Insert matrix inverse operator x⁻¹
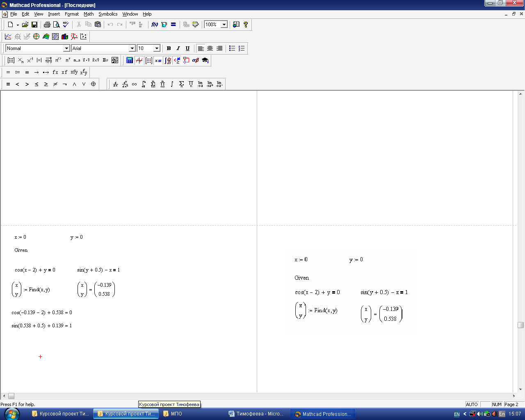Viewport: 525px width, 420px height. [30, 60]
